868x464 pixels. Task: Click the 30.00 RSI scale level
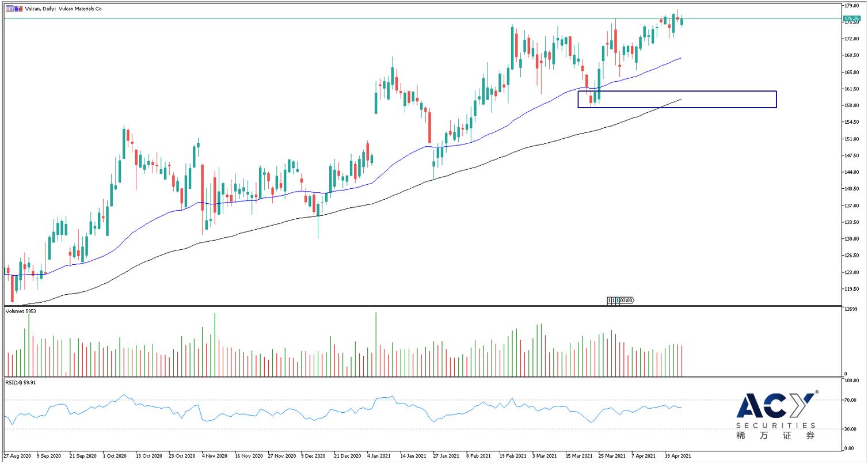tap(851, 429)
